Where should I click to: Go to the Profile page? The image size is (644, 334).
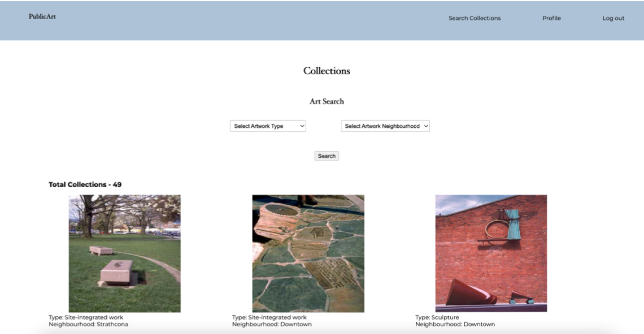(x=552, y=18)
